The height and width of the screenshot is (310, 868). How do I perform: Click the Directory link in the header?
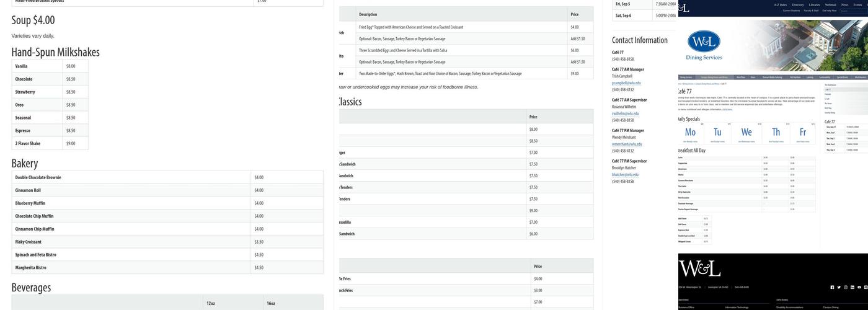tap(797, 4)
